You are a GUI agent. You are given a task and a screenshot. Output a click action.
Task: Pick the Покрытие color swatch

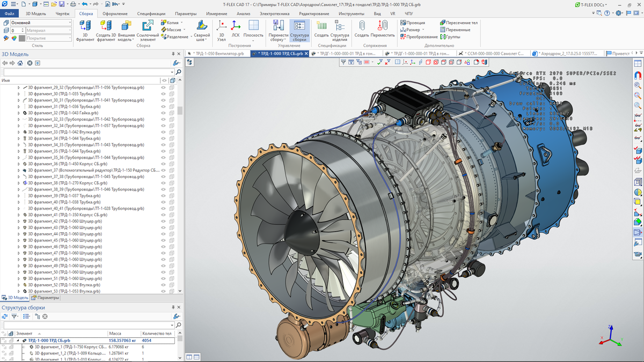(21, 39)
